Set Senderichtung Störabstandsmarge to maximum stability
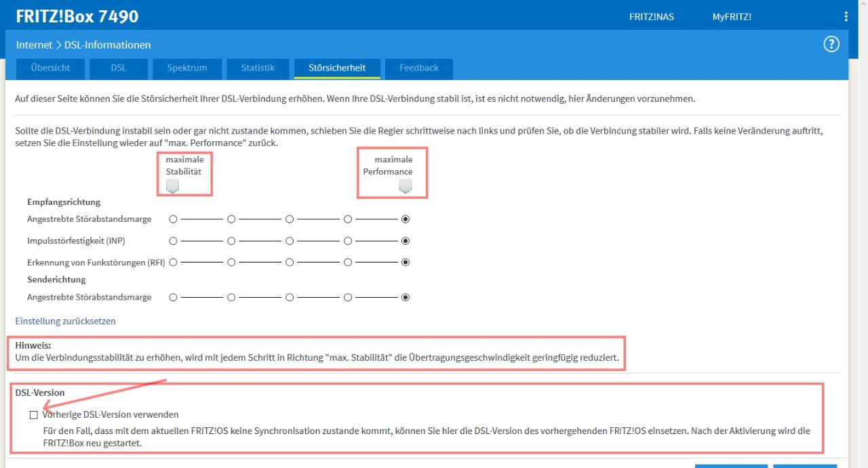 (173, 297)
